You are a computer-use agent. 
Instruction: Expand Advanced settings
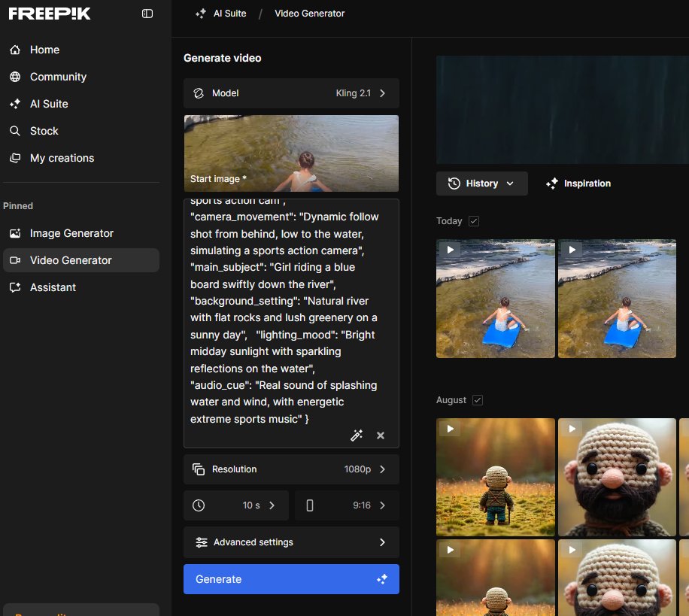point(291,542)
